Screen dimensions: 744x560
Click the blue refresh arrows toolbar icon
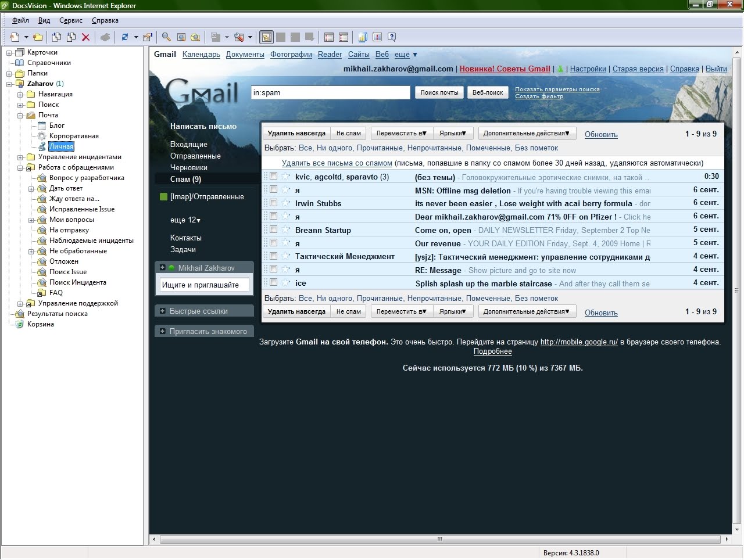(124, 37)
